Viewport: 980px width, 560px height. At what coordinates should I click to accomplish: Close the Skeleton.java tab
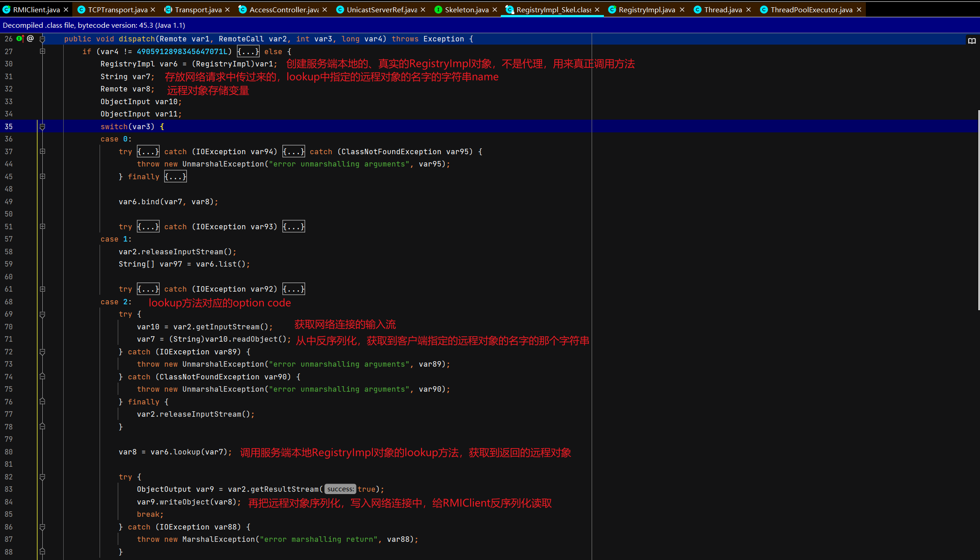(495, 10)
